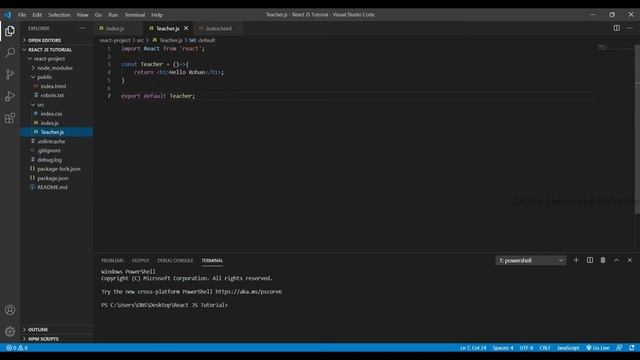The height and width of the screenshot is (360, 640).
Task: Open Manage gear settings icon
Action: tap(10, 331)
